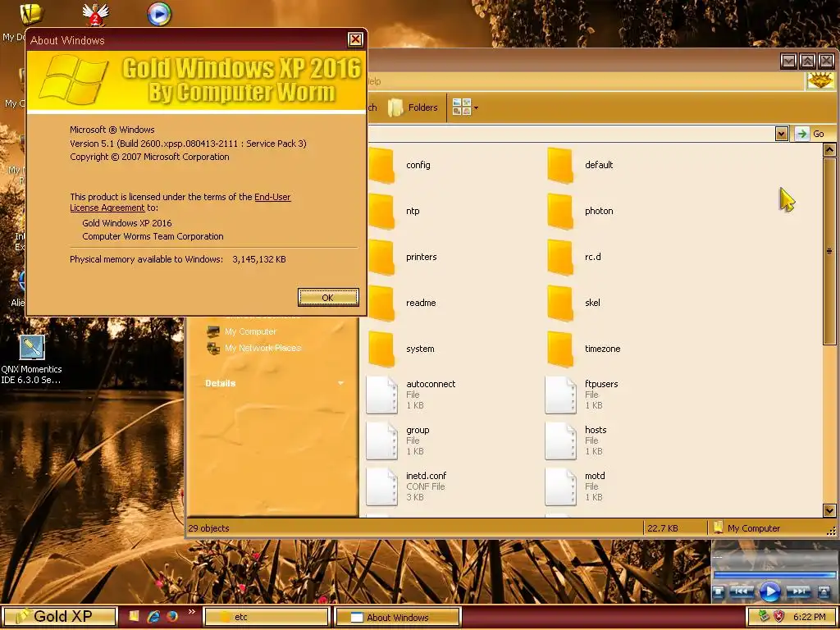Select the motd file
The width and height of the screenshot is (840, 630).
[575, 486]
